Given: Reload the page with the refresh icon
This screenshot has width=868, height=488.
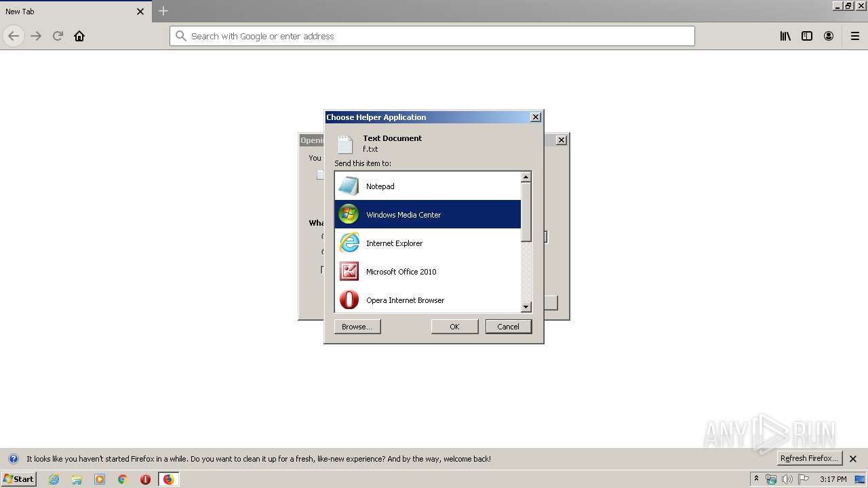Looking at the screenshot, I should 58,36.
